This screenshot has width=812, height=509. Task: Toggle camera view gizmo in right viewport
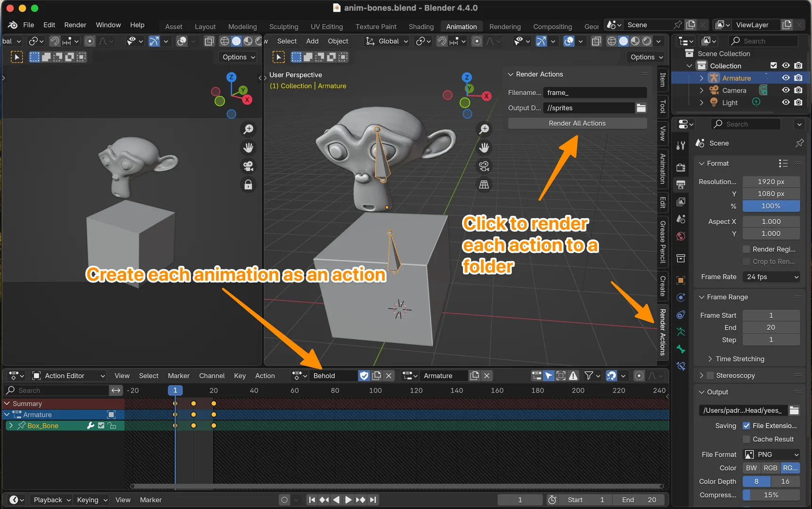484,166
